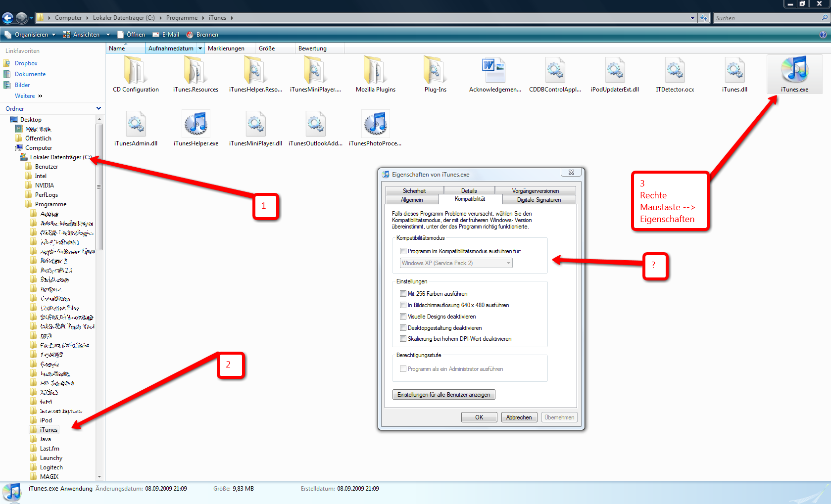The image size is (831, 504).
Task: Open the Dokumente favorite link
Action: click(30, 74)
